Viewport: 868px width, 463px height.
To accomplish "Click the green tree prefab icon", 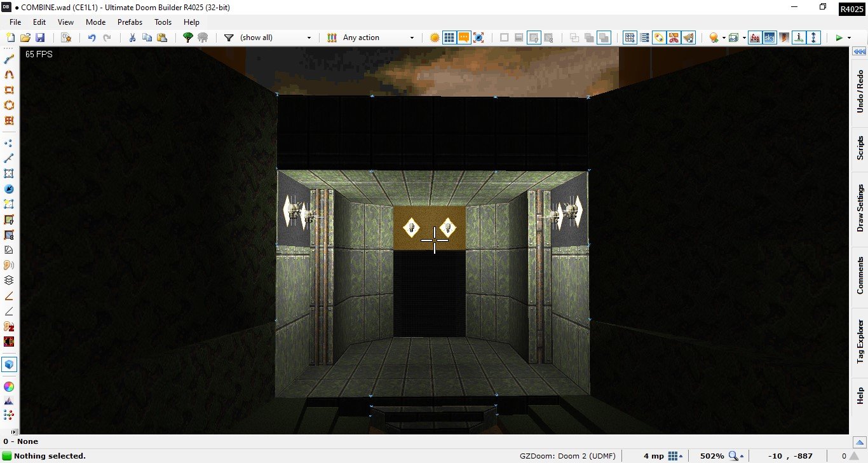I will pos(188,38).
